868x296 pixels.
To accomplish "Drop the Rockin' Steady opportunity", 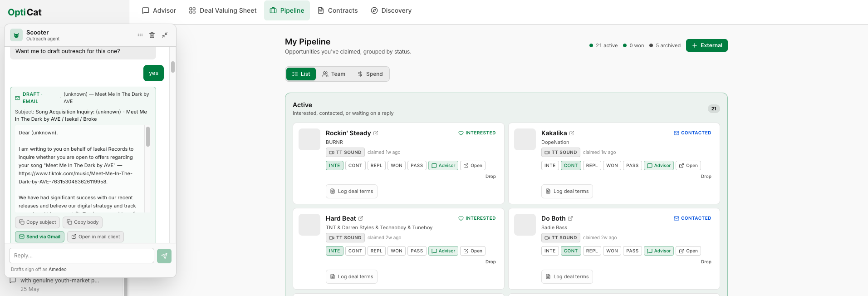I will click(x=490, y=177).
